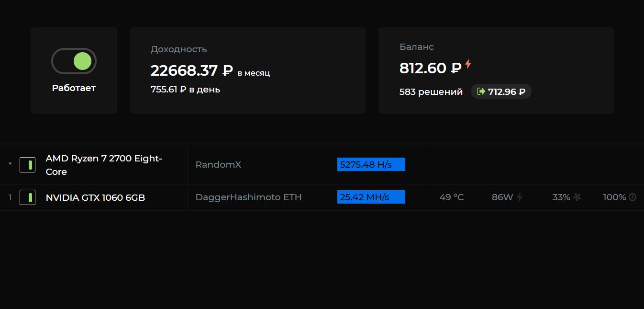The height and width of the screenshot is (309, 644).
Task: Disable the NVIDIA GTX 1060 6GB toggle
Action: pyautogui.click(x=27, y=197)
